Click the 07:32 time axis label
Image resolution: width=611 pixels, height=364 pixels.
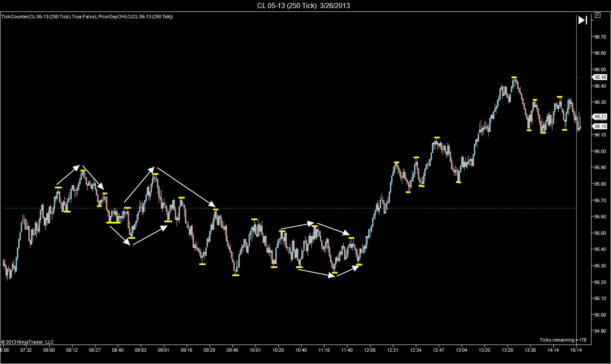[x=26, y=350]
